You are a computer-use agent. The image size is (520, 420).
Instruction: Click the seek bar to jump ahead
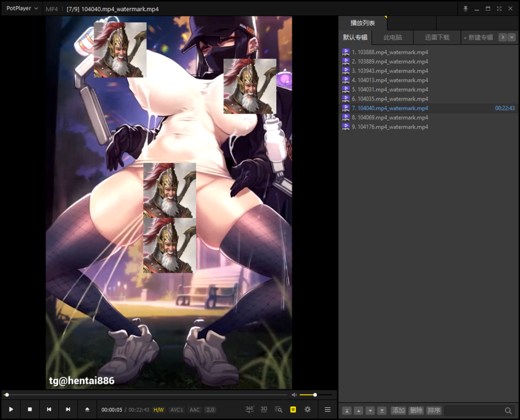point(146,395)
